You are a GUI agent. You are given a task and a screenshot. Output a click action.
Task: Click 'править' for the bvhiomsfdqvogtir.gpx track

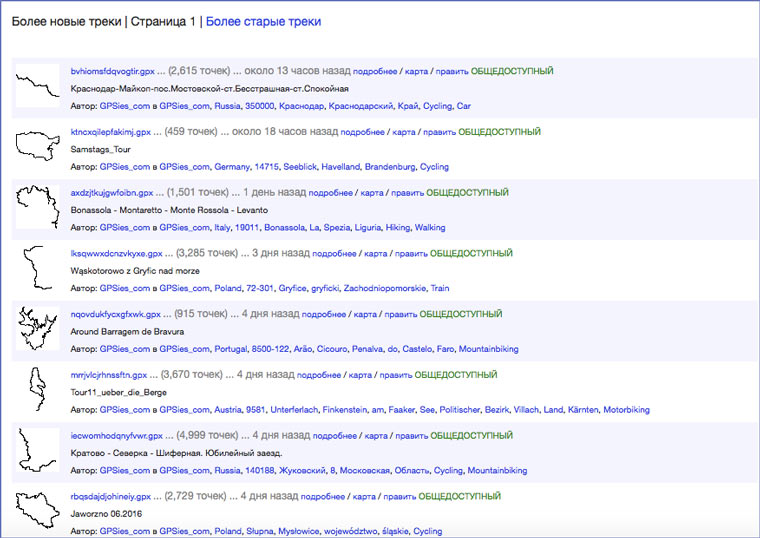click(452, 72)
